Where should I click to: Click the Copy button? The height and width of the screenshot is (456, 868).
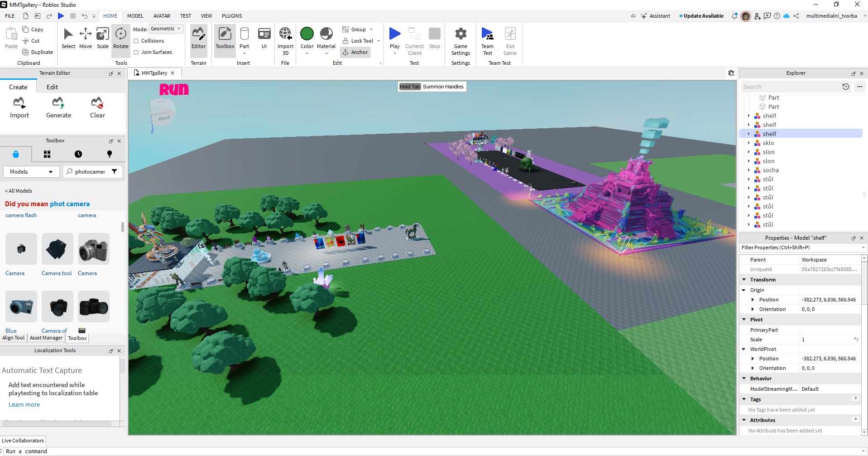pos(33,29)
